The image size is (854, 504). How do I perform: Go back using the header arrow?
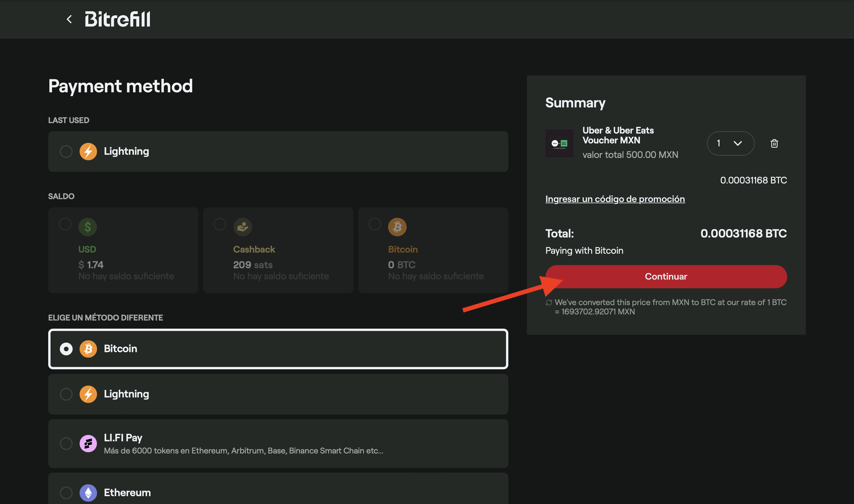(x=69, y=19)
